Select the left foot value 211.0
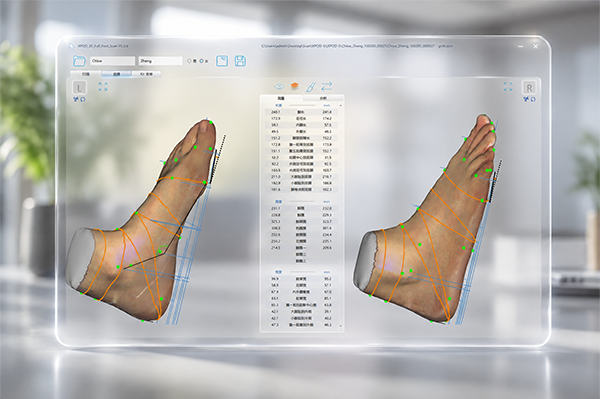600x399 pixels. 276,177
